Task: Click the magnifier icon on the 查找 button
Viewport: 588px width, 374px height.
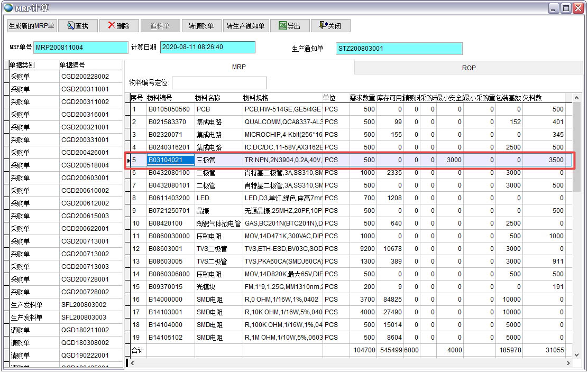Action: (x=72, y=25)
